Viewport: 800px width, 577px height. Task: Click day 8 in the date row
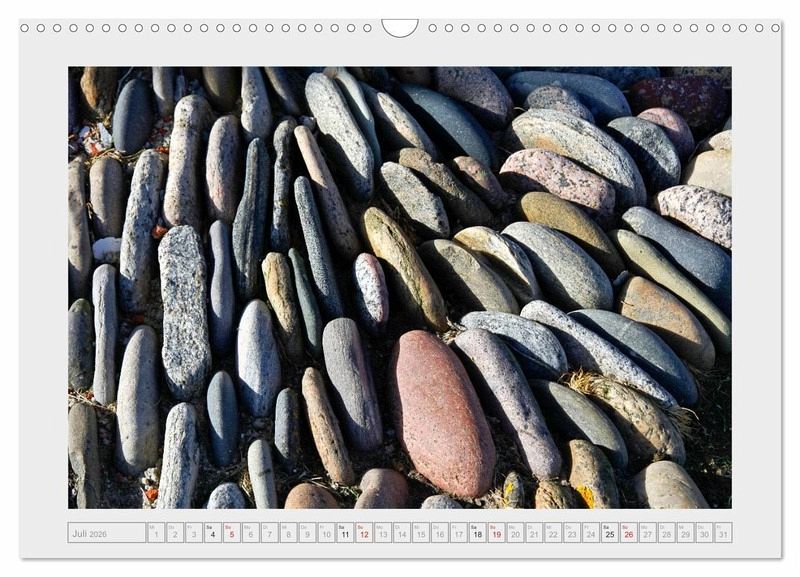(288, 532)
